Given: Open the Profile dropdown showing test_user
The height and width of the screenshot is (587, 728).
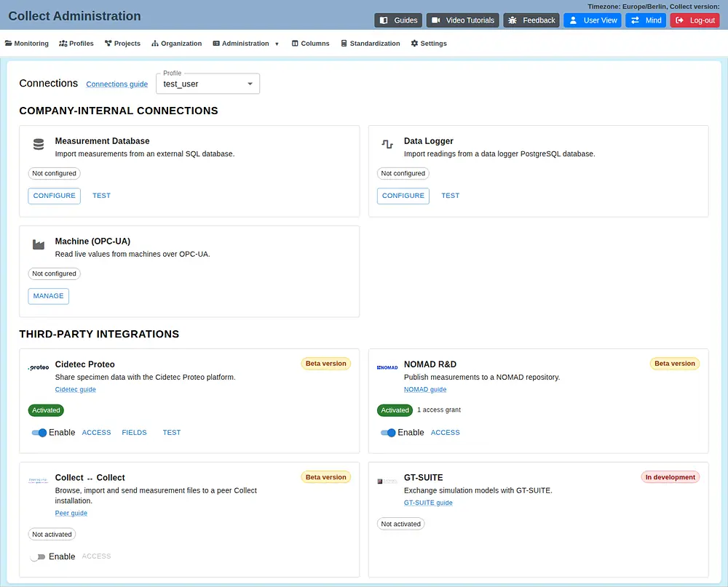Looking at the screenshot, I should [x=207, y=84].
